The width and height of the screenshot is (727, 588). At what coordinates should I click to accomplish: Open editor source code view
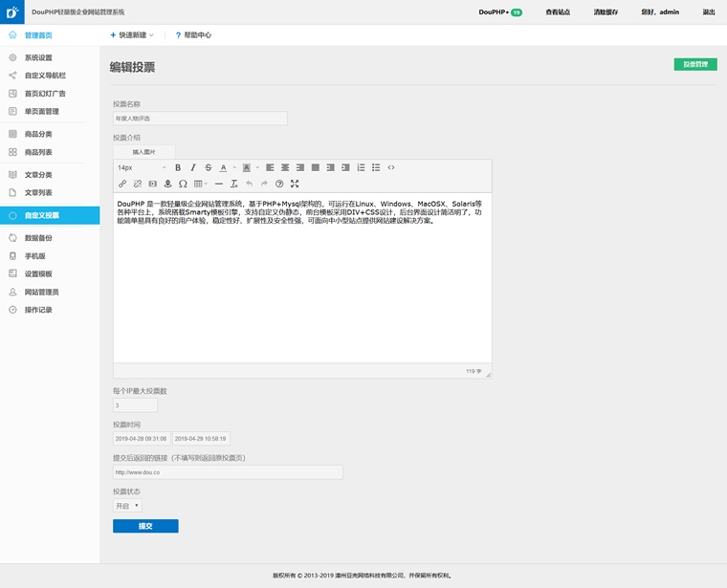pos(391,167)
